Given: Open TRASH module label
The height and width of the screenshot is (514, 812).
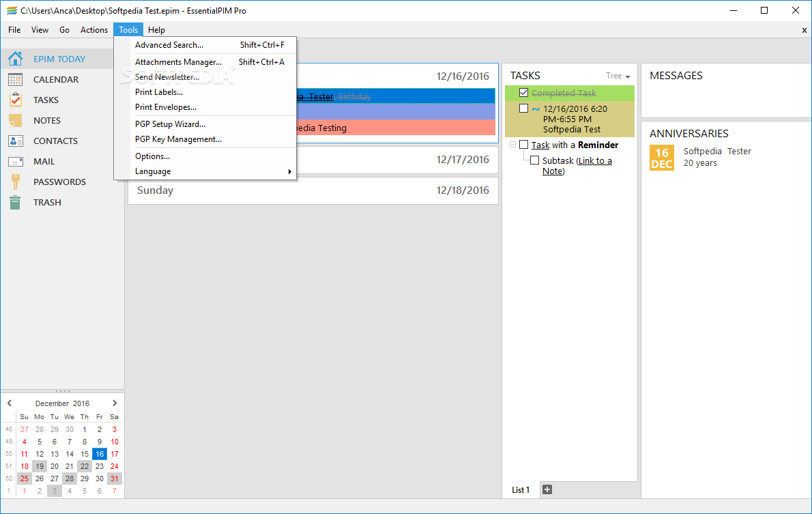Looking at the screenshot, I should tap(47, 203).
